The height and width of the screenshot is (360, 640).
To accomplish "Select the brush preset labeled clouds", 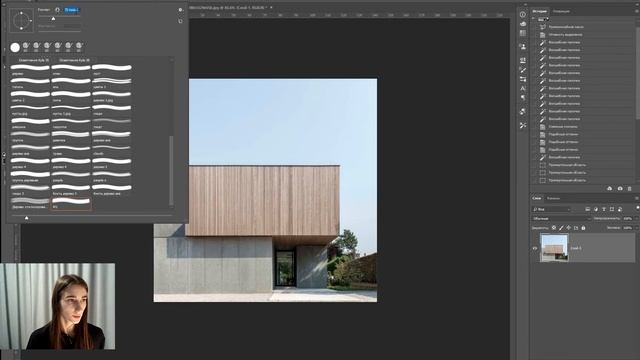I will click(111, 149).
